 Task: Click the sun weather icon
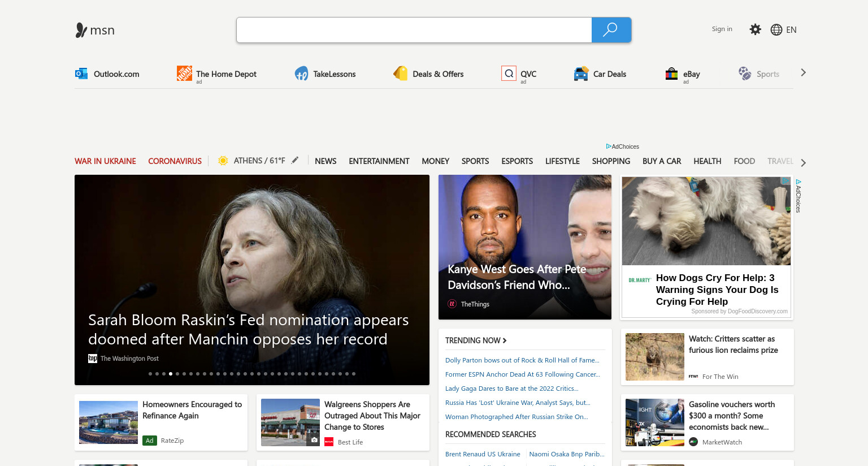[223, 161]
